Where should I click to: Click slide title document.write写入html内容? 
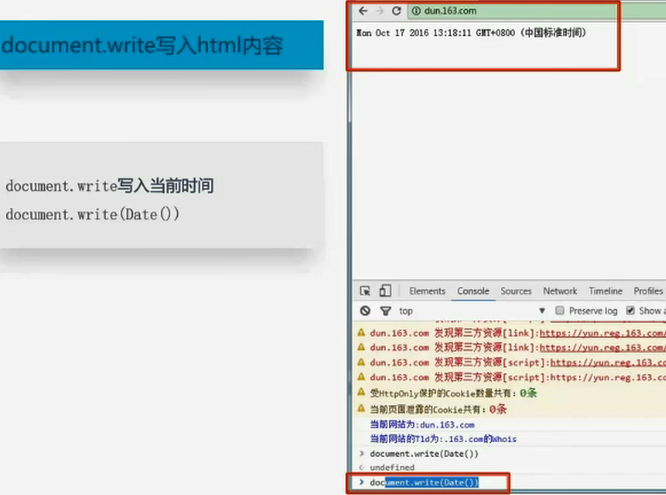point(142,45)
